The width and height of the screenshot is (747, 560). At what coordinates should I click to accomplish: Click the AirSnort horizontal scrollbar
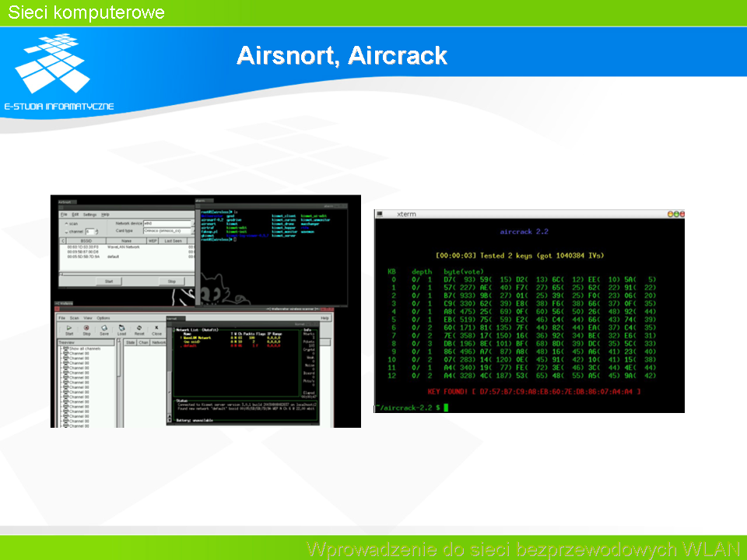click(127, 274)
